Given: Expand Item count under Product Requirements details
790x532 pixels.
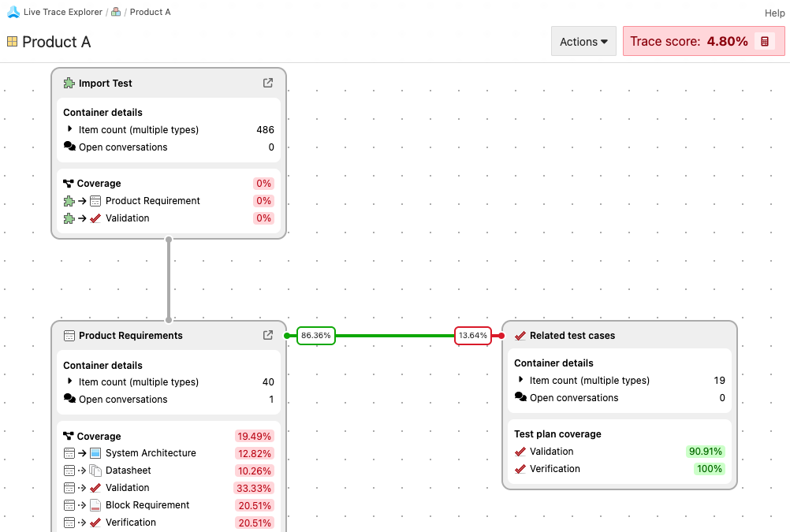Looking at the screenshot, I should click(71, 381).
